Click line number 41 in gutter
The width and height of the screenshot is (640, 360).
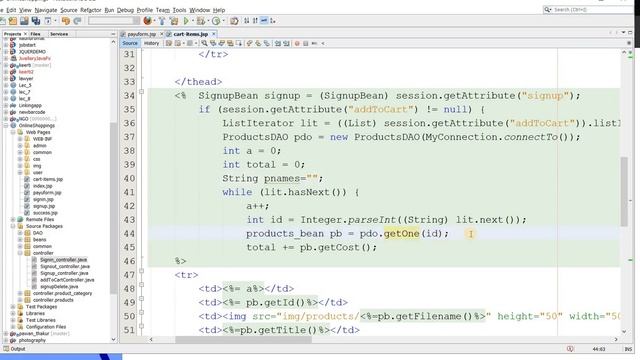129,192
